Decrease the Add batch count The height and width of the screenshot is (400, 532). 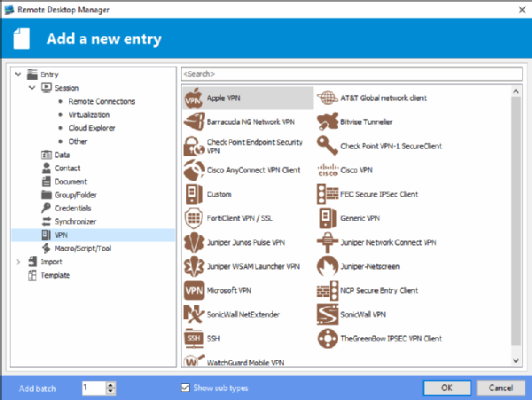[x=110, y=391]
